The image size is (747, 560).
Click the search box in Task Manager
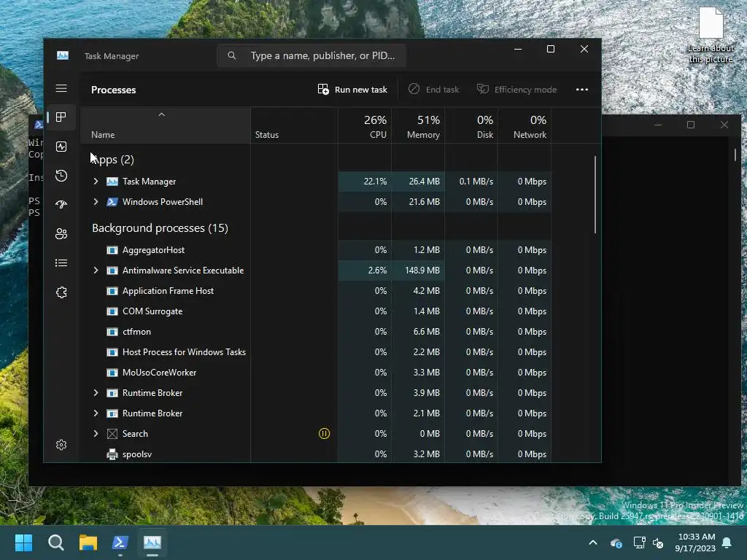click(x=311, y=55)
